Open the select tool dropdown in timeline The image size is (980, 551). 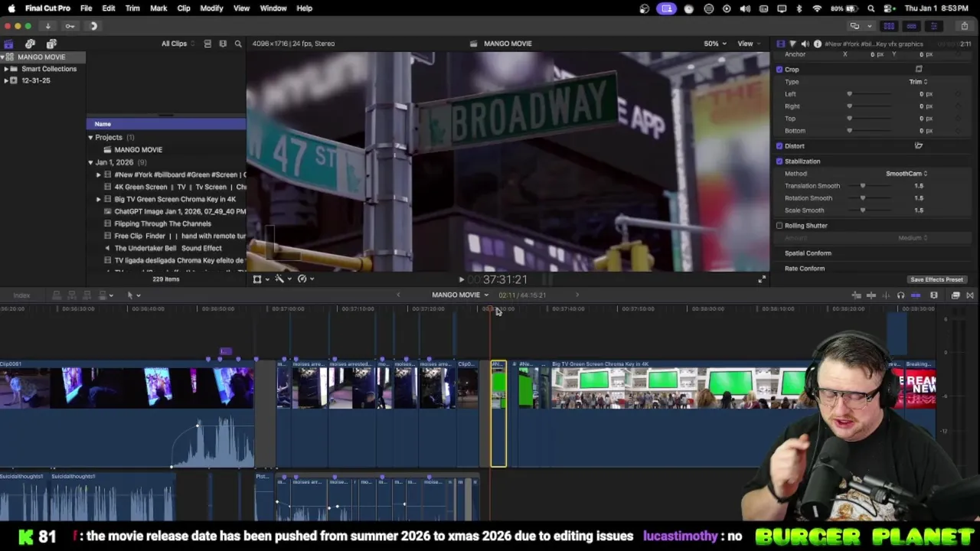click(133, 295)
